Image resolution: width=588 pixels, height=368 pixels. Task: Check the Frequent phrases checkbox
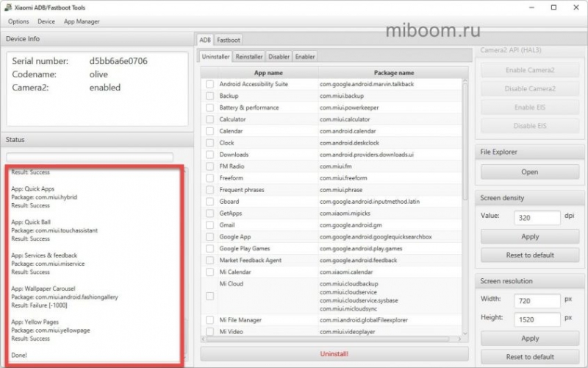(210, 190)
